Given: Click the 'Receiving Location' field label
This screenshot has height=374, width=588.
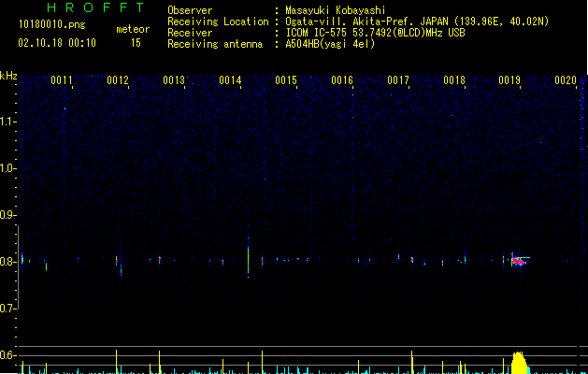Looking at the screenshot, I should point(218,22).
